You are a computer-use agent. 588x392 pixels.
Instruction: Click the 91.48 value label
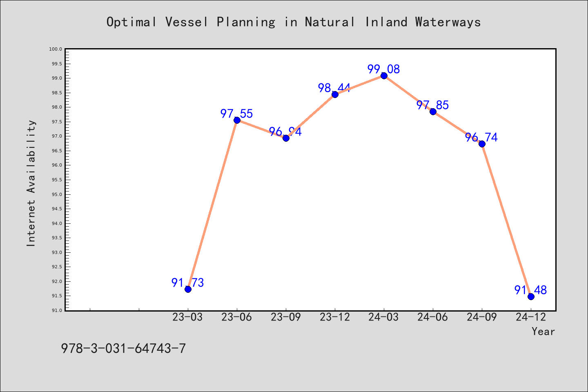click(530, 290)
